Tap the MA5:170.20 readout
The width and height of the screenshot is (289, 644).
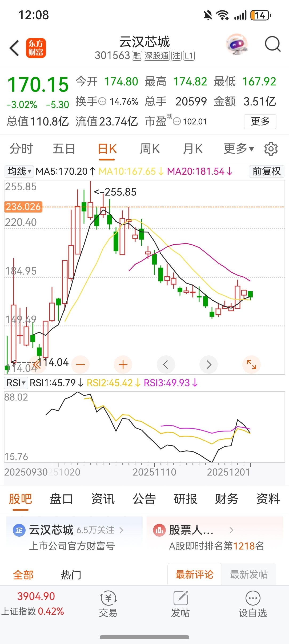pos(66,171)
